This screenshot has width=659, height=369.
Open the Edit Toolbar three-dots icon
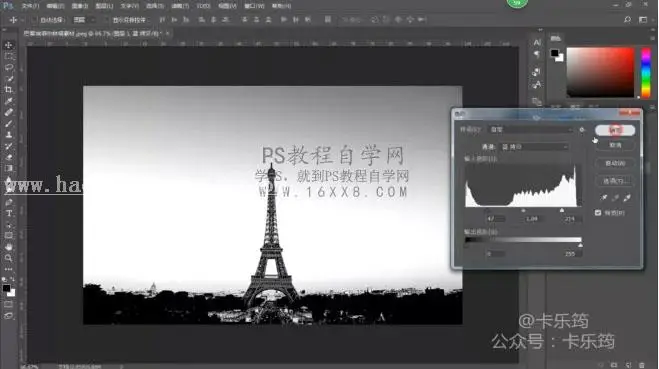click(x=8, y=269)
